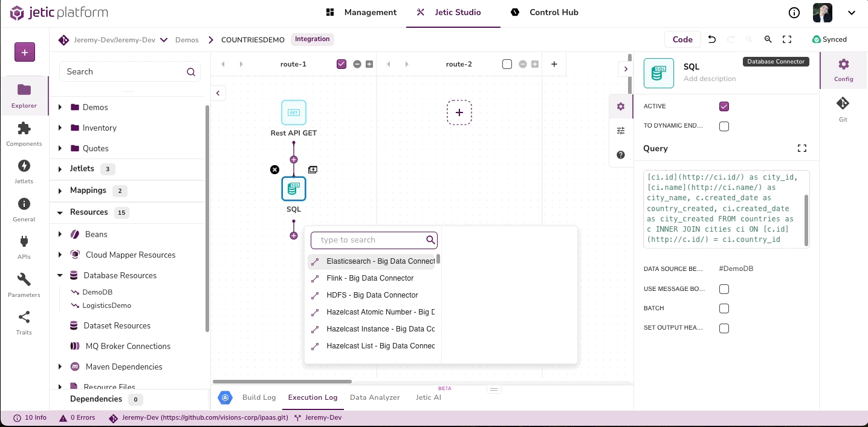Switch to the Control Hub tab
This screenshot has width=868, height=427.
545,12
